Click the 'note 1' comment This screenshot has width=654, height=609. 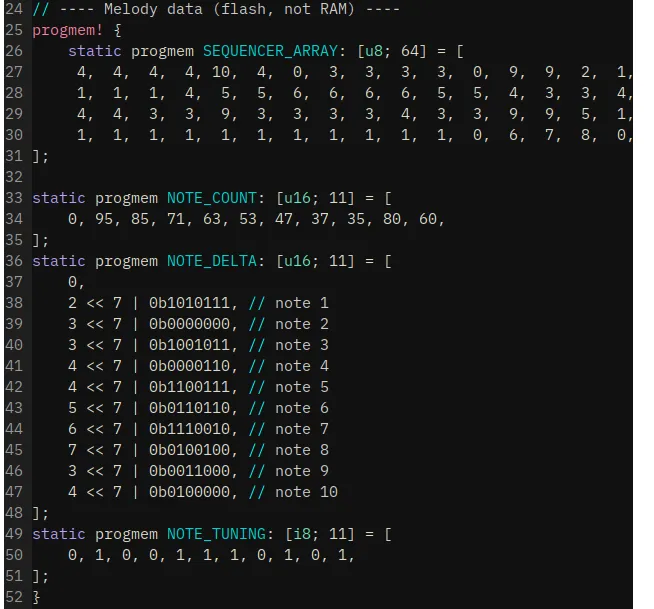[x=302, y=303]
